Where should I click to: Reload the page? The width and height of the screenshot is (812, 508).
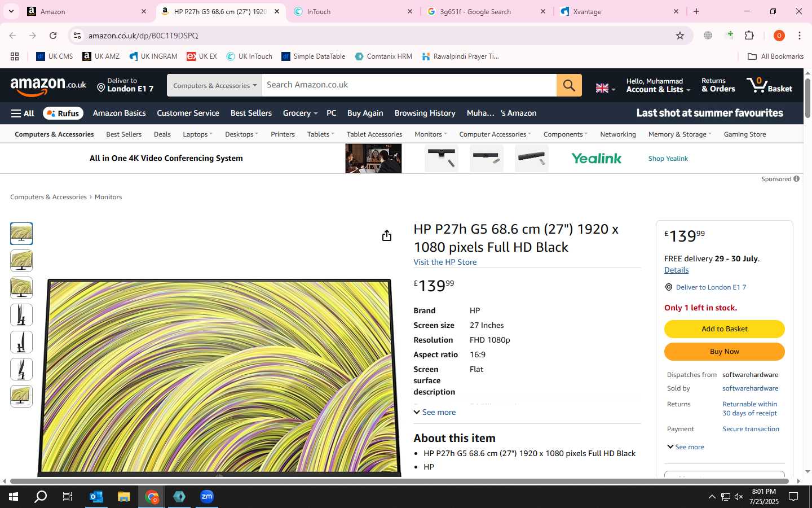click(53, 36)
